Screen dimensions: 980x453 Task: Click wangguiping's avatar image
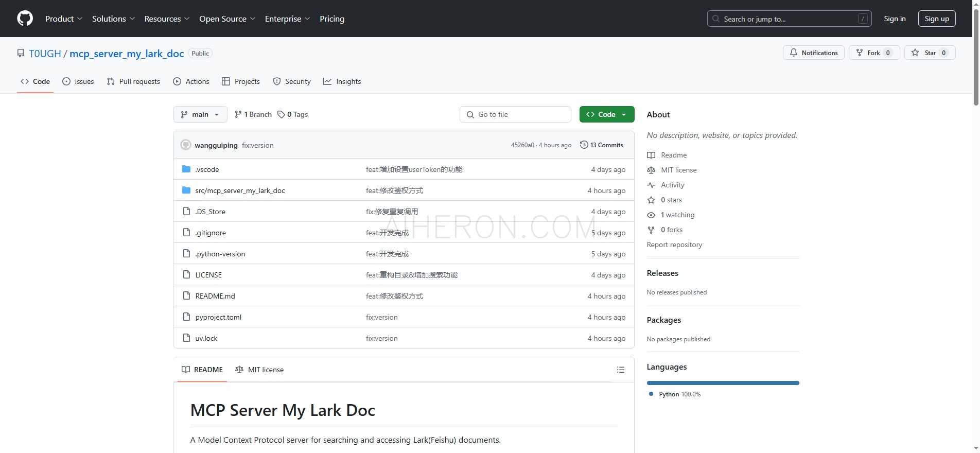[x=186, y=145]
